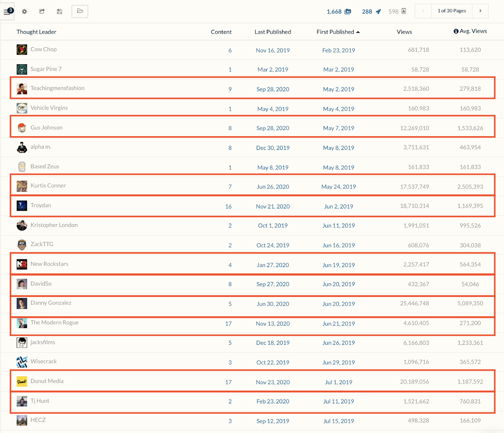
Task: Click Kurtis Conner avatar thumbnail
Action: 22,186
